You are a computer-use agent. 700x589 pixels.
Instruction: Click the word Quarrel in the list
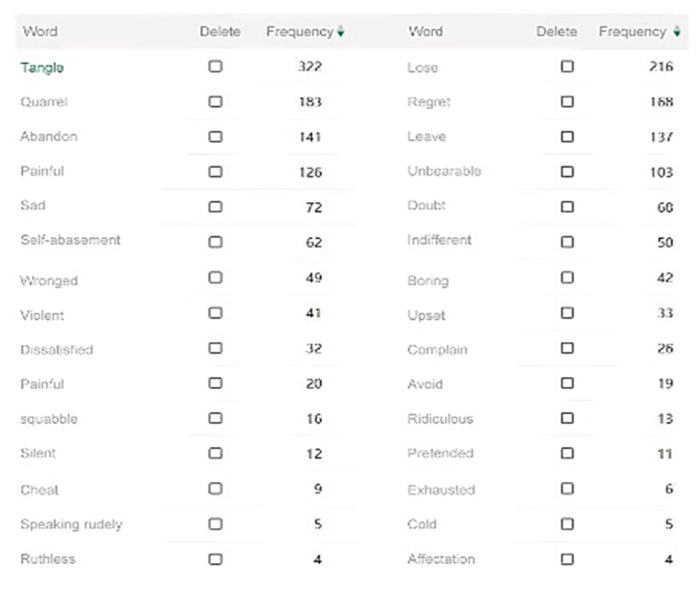(44, 102)
